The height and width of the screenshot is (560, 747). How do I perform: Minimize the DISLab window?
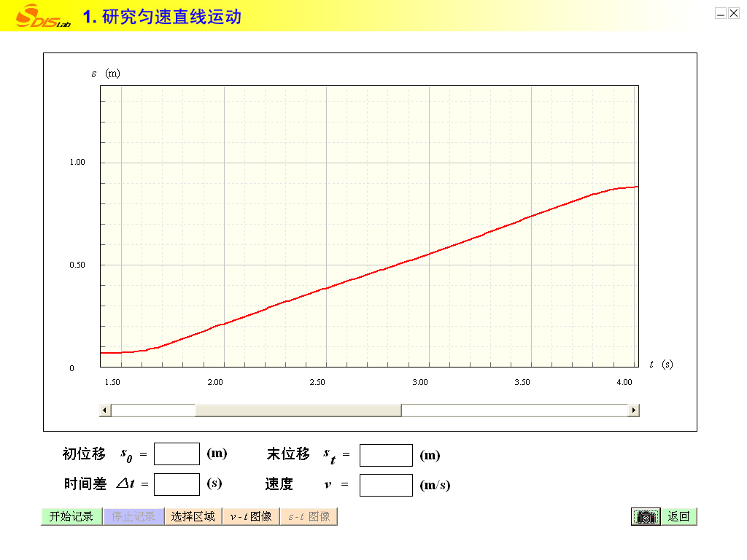(x=721, y=13)
